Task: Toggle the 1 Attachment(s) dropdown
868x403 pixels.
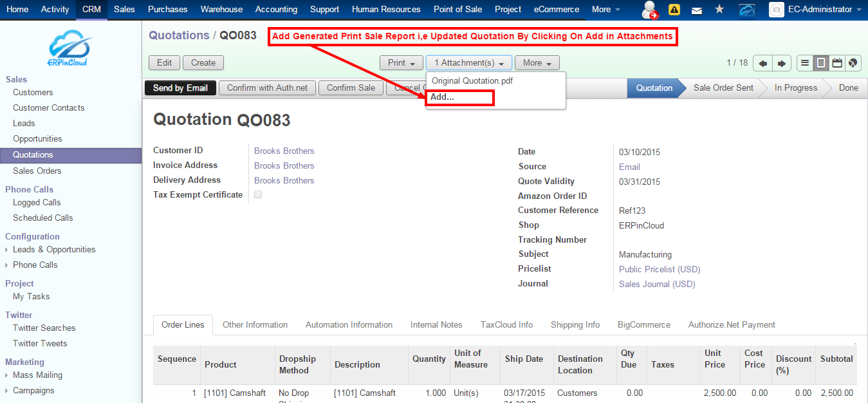Action: click(x=469, y=63)
